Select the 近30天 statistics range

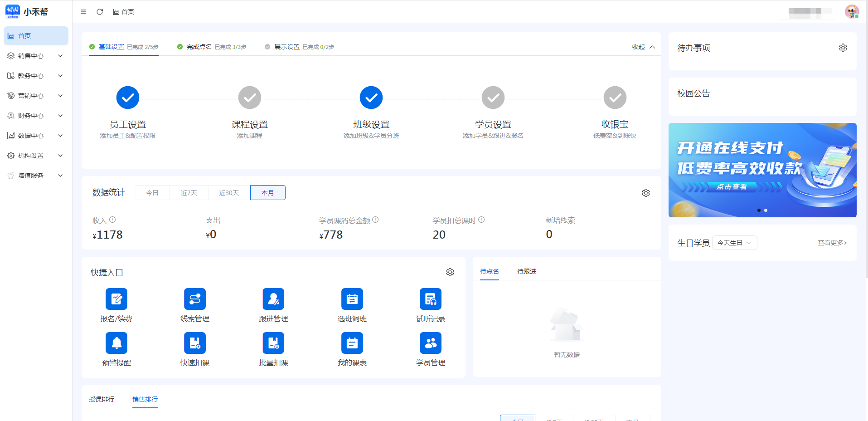(229, 193)
